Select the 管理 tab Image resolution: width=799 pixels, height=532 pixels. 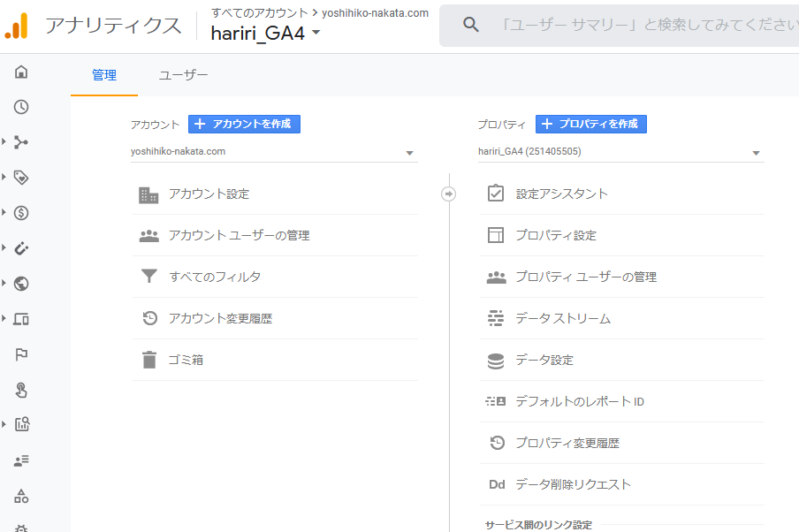point(104,75)
